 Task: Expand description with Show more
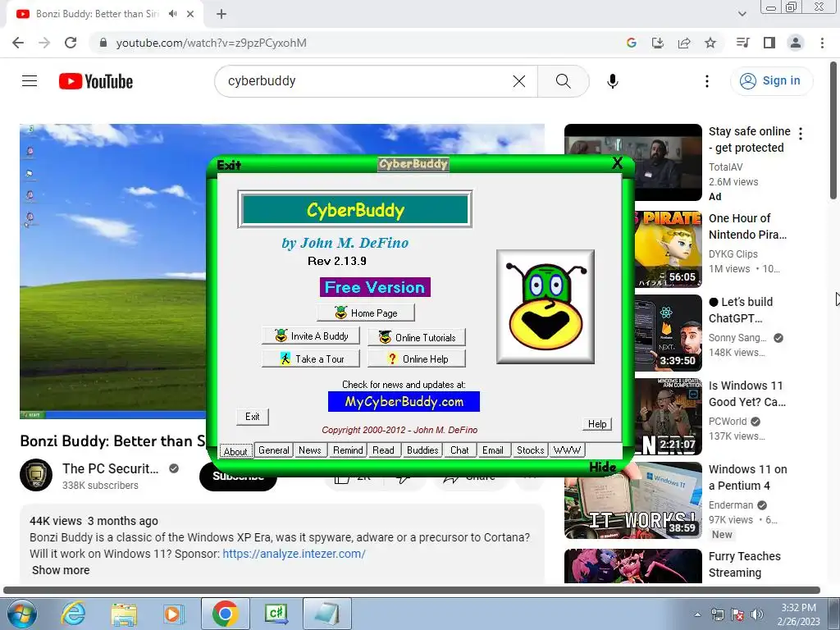point(61,570)
